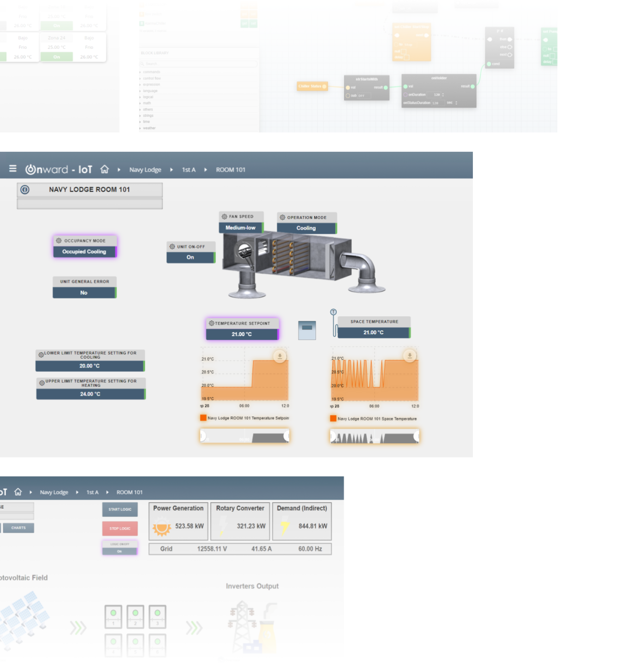
Task: Select inverter 1 in the solar dashboard
Action: coord(113,617)
